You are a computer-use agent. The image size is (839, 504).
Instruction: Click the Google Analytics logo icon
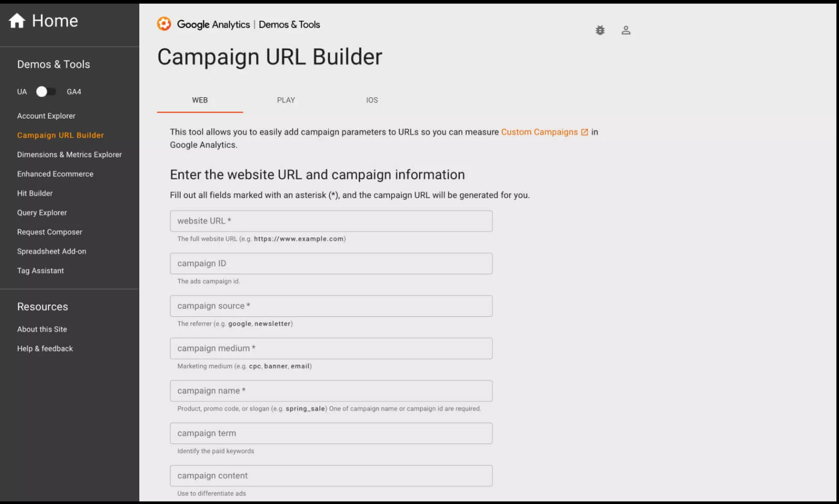(164, 24)
